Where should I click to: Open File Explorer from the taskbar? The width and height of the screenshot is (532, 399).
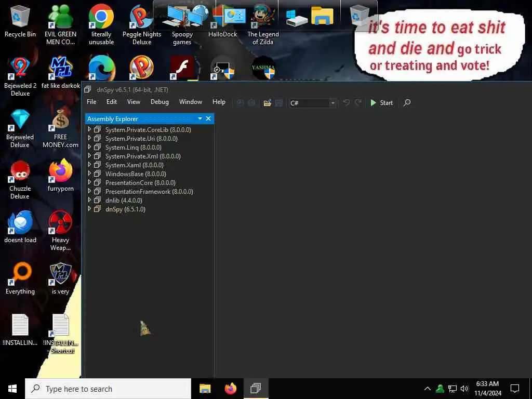tap(205, 389)
